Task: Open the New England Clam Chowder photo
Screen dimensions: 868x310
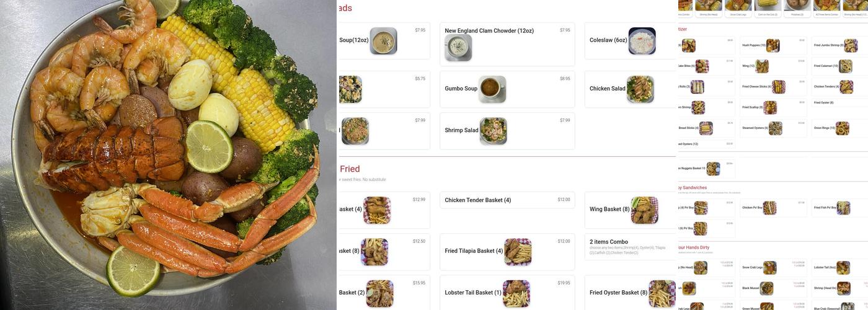Action: 458,48
